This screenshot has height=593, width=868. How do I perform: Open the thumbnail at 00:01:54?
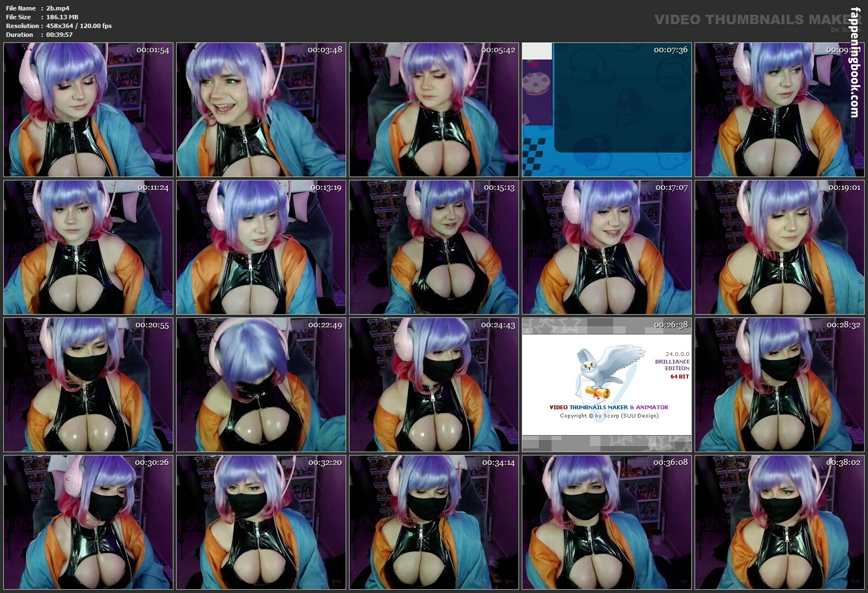pyautogui.click(x=88, y=110)
